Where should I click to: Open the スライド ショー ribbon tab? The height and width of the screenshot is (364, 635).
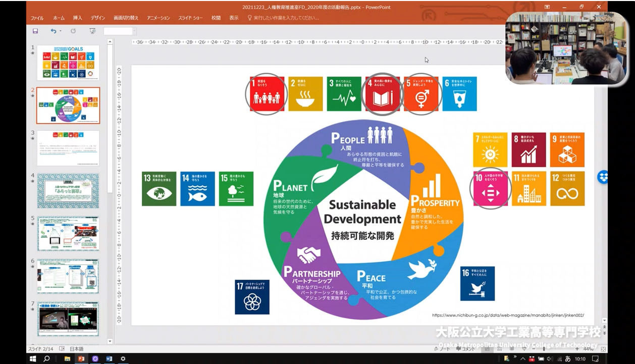pos(190,18)
